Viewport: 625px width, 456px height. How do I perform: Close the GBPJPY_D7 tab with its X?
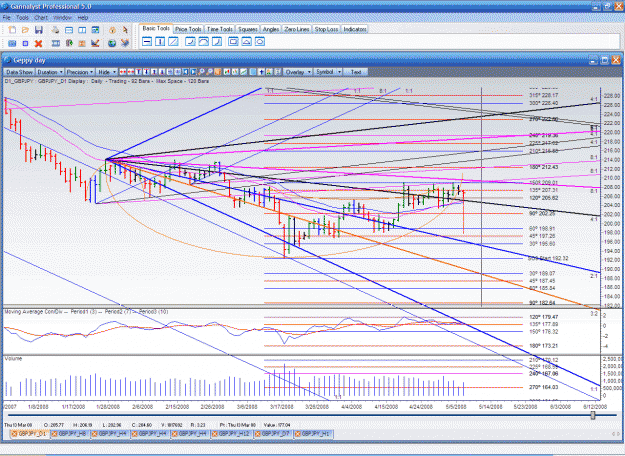(257, 434)
